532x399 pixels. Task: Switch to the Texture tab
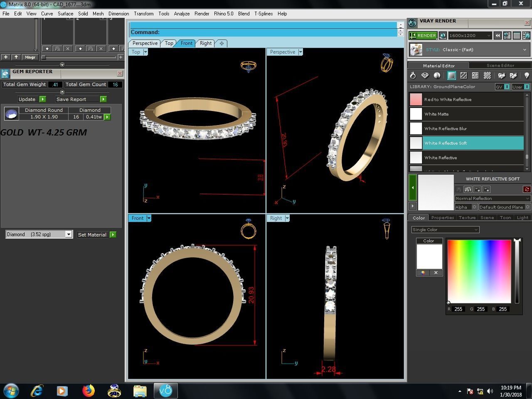coord(467,217)
